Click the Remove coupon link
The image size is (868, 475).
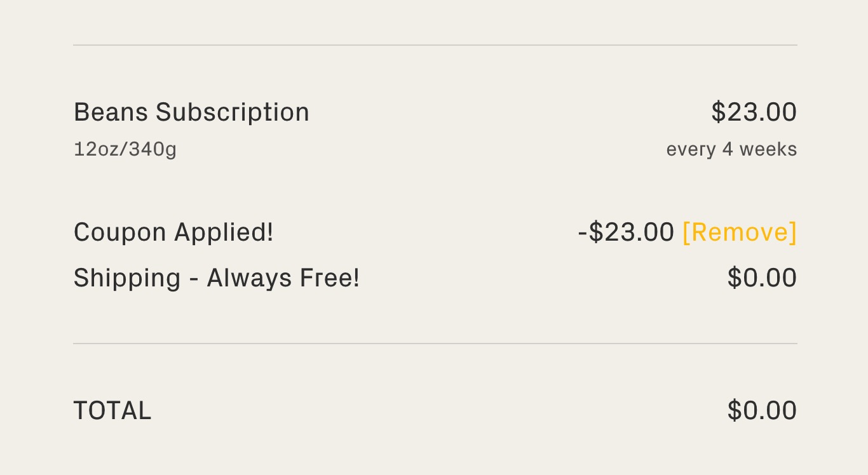click(x=739, y=232)
